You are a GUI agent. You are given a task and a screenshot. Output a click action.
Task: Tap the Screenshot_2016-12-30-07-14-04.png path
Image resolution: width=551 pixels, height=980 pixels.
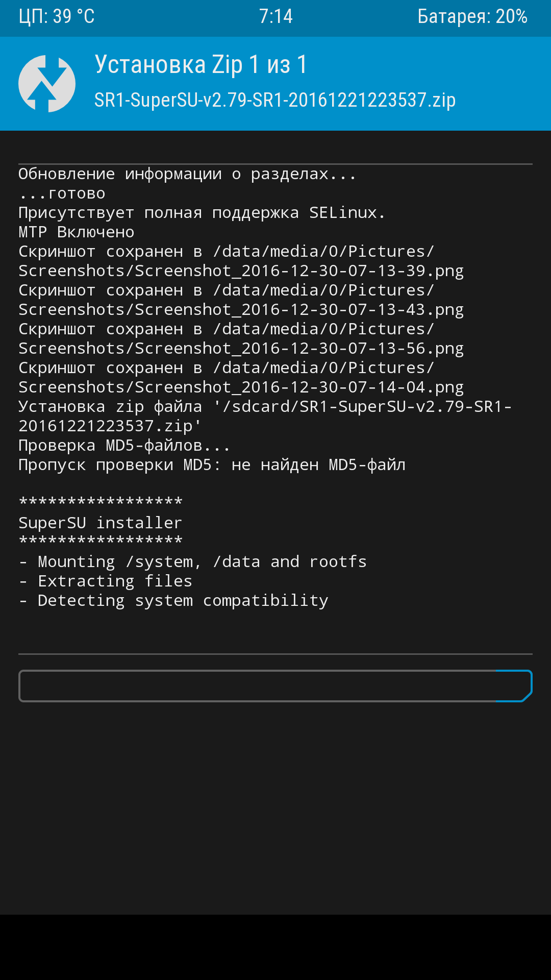point(241,387)
